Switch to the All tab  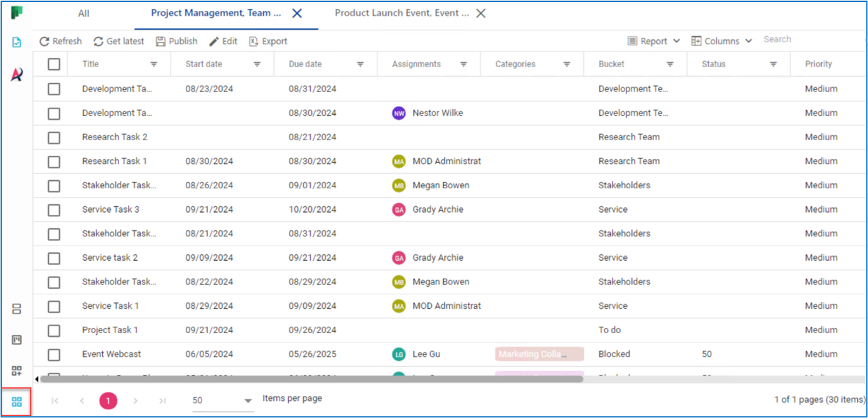pos(83,13)
